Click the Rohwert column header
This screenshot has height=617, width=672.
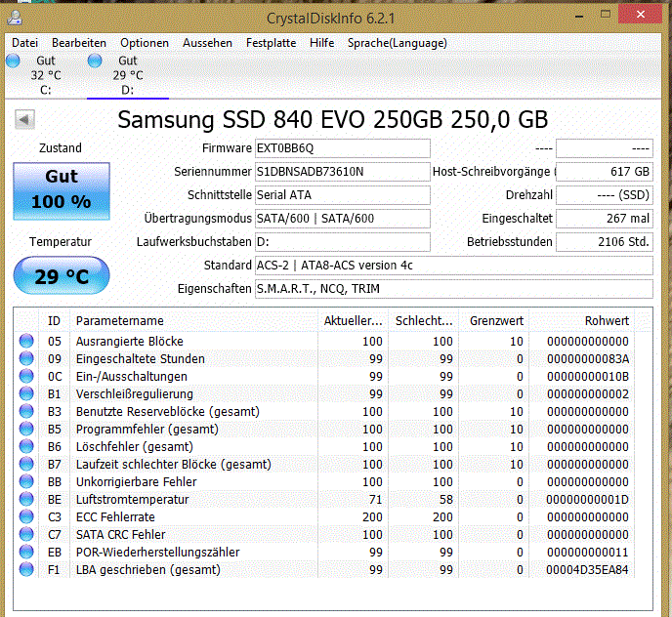point(582,321)
